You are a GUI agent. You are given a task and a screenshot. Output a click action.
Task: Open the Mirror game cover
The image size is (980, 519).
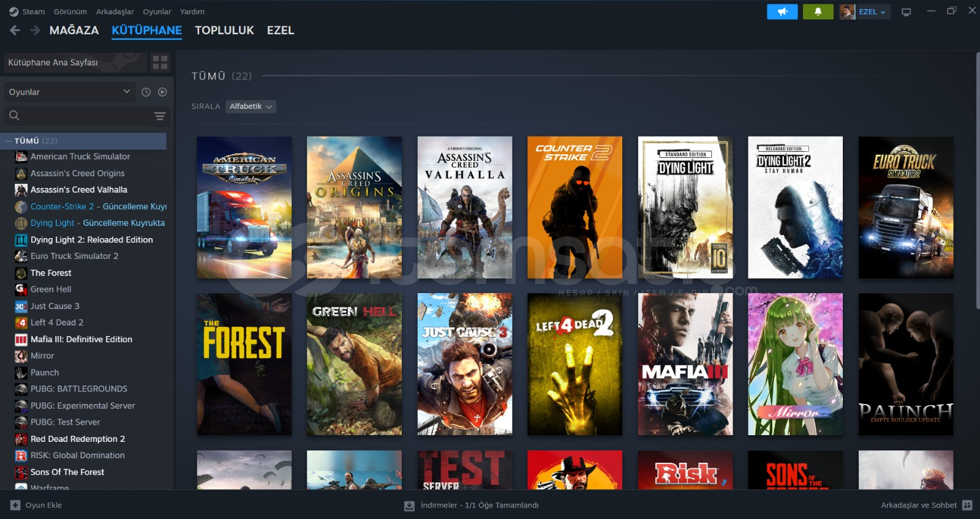pos(796,364)
